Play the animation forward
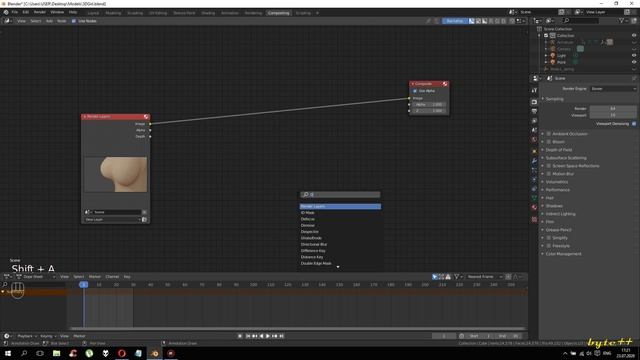Viewport: 640px width, 360px height. coord(268,336)
